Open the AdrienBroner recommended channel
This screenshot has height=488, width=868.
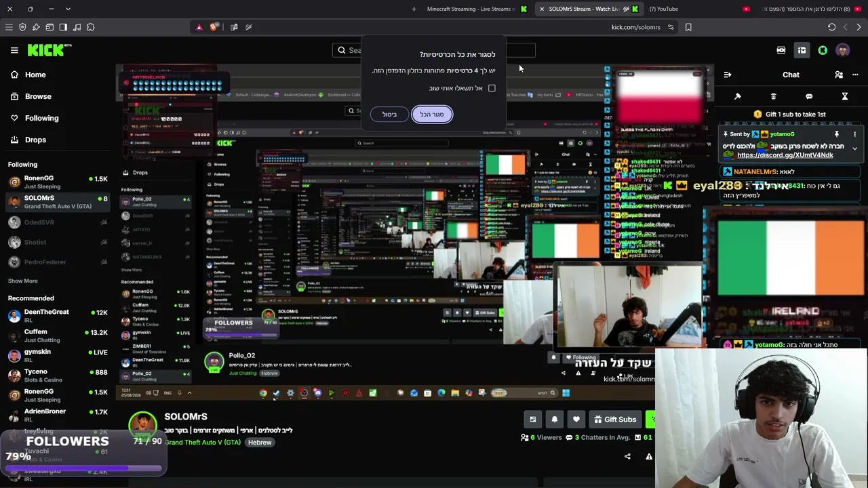[58, 415]
